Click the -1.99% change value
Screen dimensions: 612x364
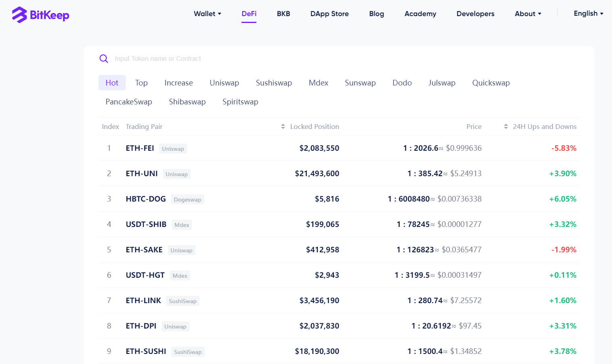[x=564, y=250]
